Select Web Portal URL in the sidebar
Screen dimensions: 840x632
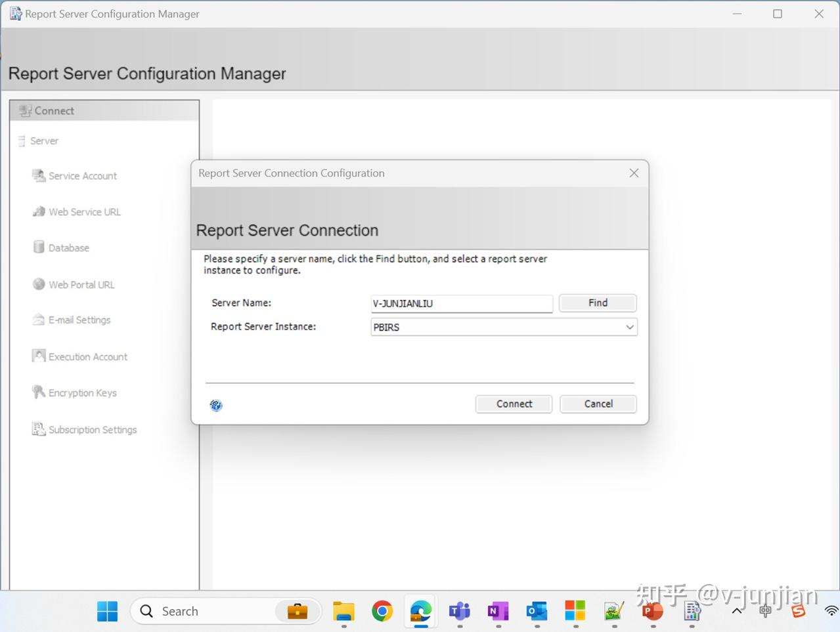coord(81,284)
